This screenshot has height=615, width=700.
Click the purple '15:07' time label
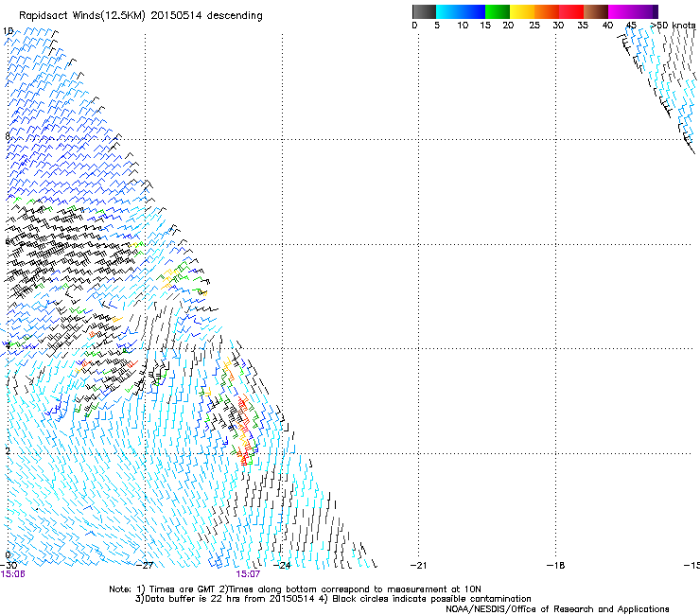pos(248,574)
